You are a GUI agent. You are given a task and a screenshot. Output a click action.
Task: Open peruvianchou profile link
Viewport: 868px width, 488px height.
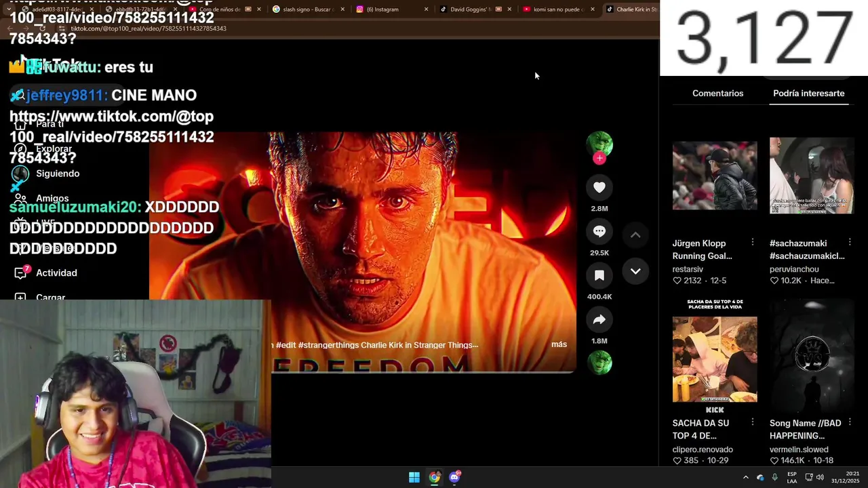point(794,269)
